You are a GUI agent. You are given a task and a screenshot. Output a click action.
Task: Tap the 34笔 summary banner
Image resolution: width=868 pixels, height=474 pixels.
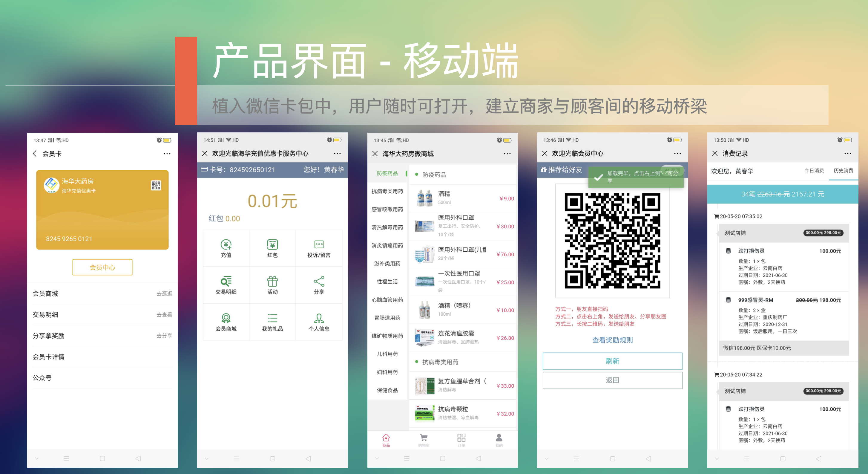tap(783, 194)
